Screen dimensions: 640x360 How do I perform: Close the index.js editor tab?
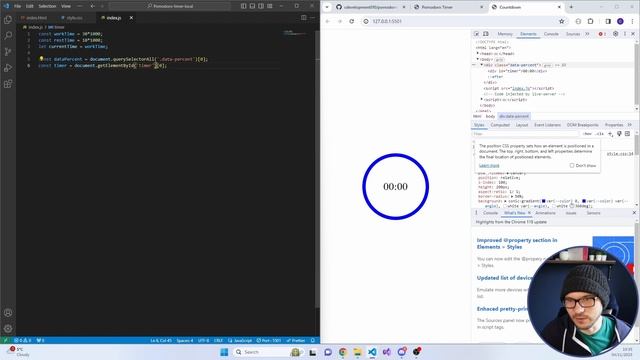pyautogui.click(x=131, y=18)
